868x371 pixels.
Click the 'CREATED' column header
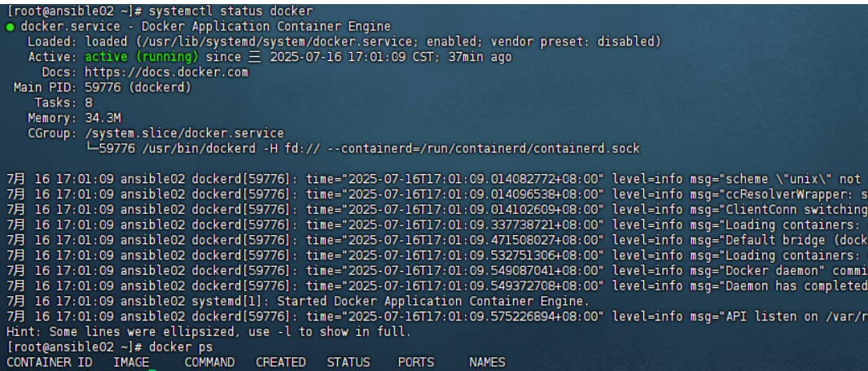281,363
